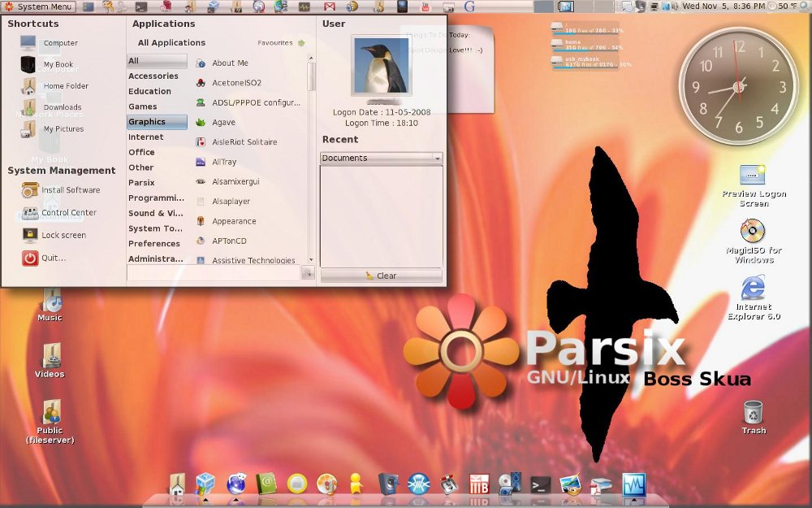Click the scroll-down arrow of applications list
This screenshot has height=508, width=812.
point(311,260)
